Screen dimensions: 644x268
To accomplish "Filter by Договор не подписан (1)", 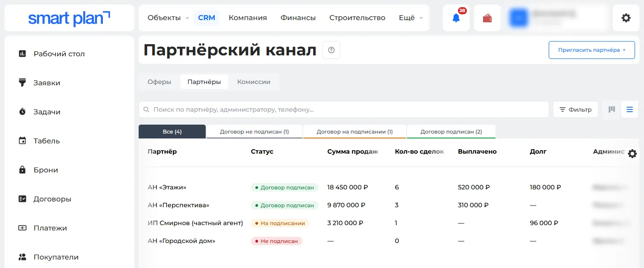I will tap(254, 131).
